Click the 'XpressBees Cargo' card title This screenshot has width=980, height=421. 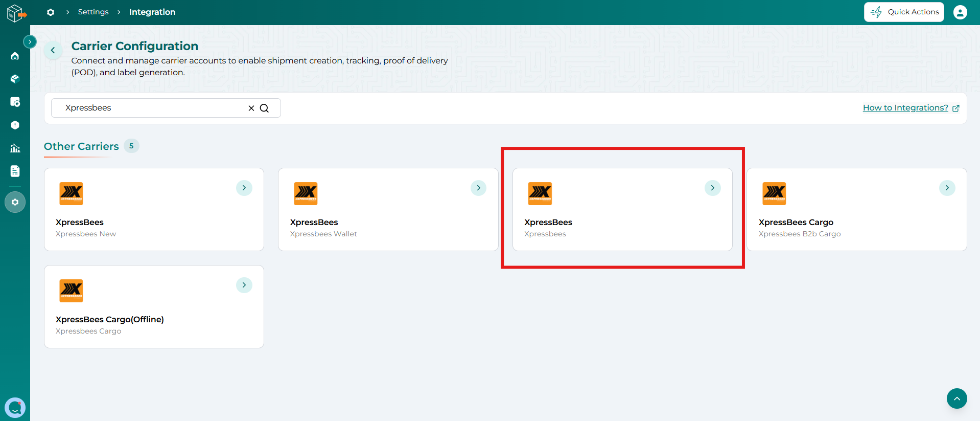pos(796,222)
